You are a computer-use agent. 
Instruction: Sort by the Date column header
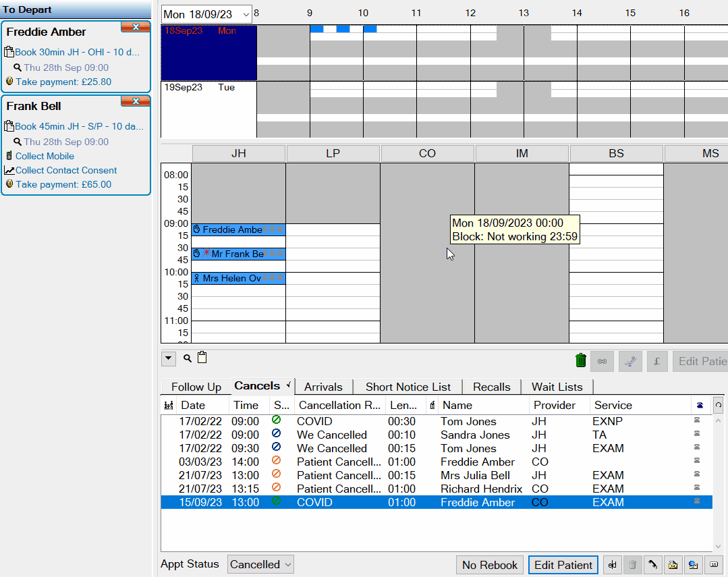(x=203, y=405)
